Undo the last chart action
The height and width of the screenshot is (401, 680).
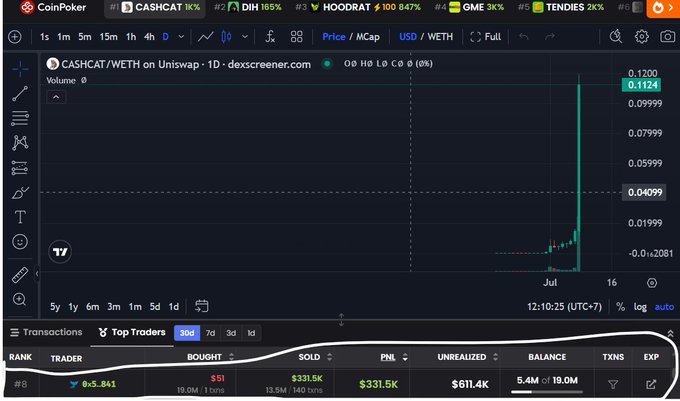pos(524,37)
